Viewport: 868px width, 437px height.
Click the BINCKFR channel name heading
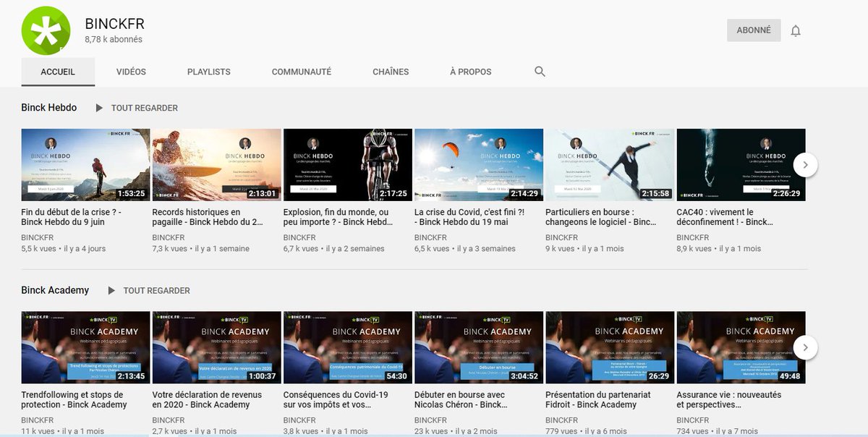point(114,24)
